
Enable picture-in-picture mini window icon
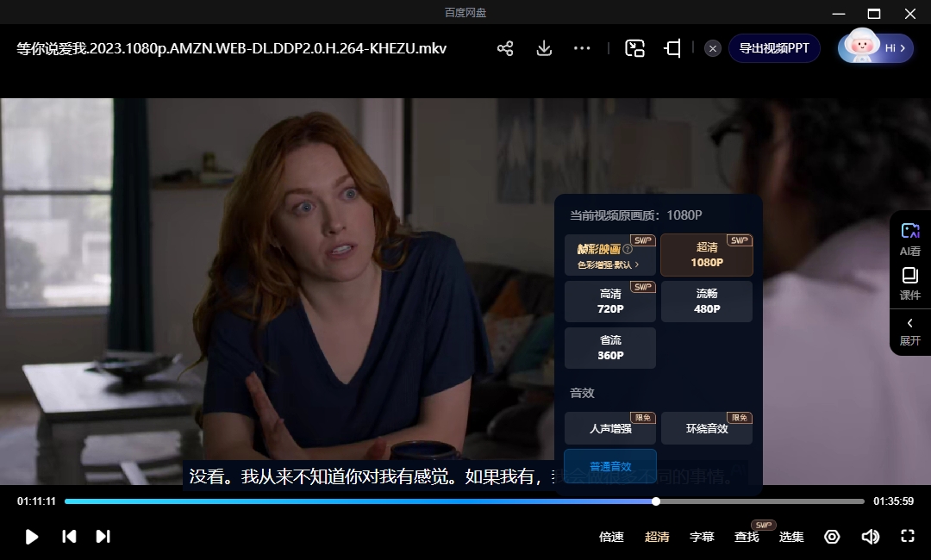[635, 48]
